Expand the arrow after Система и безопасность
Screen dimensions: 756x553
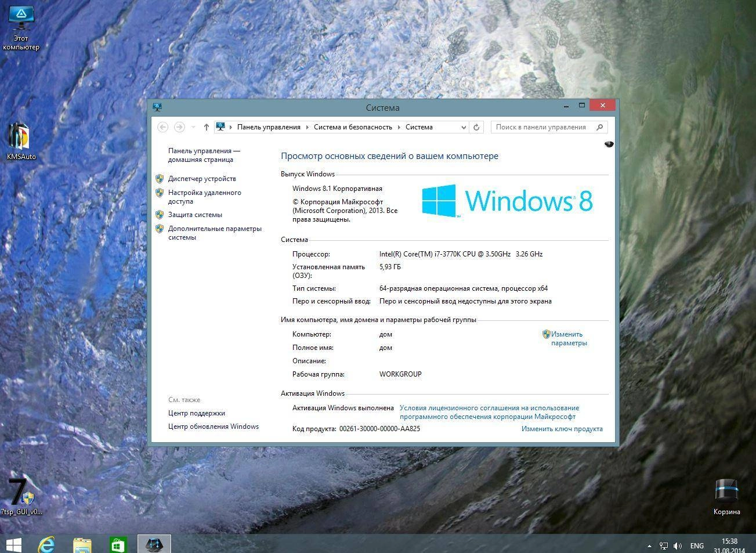399,127
